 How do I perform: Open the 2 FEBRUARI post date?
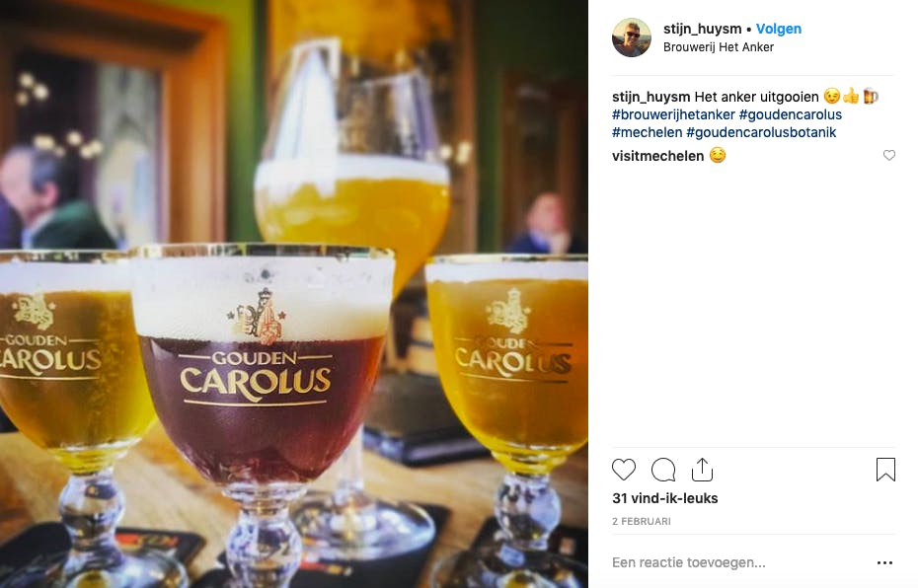[x=642, y=521]
